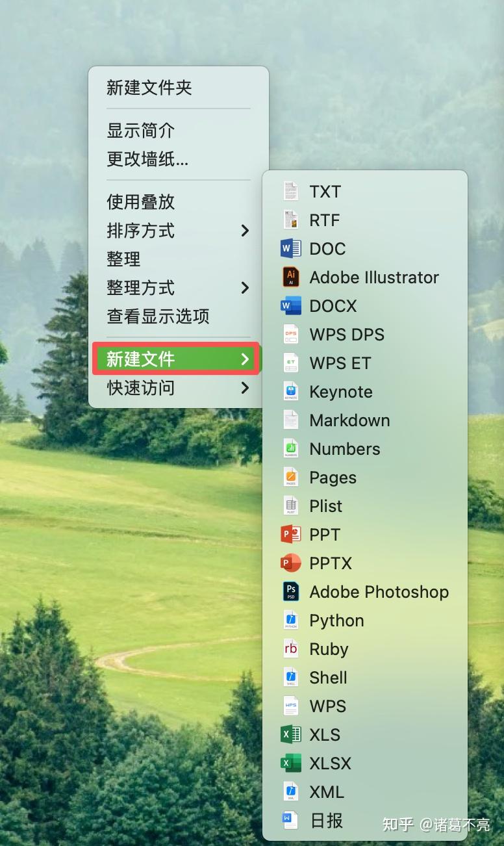Select WPS ET text label
Image resolution: width=504 pixels, height=846 pixels.
point(340,363)
